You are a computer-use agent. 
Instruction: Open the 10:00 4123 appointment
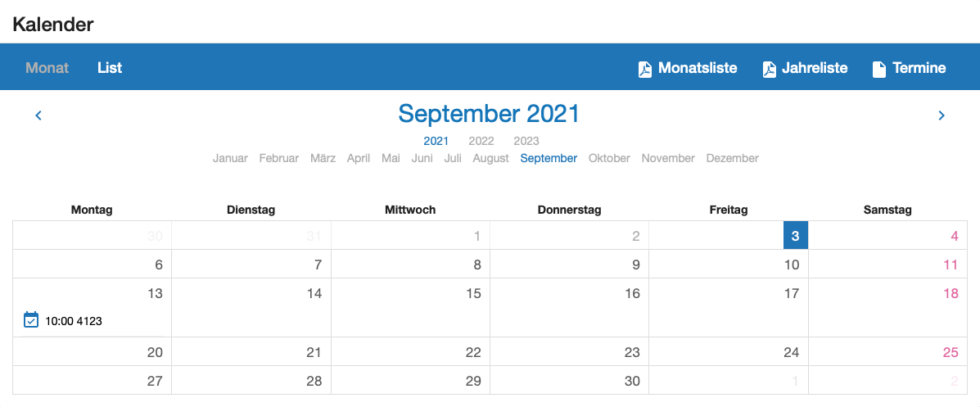coord(74,321)
